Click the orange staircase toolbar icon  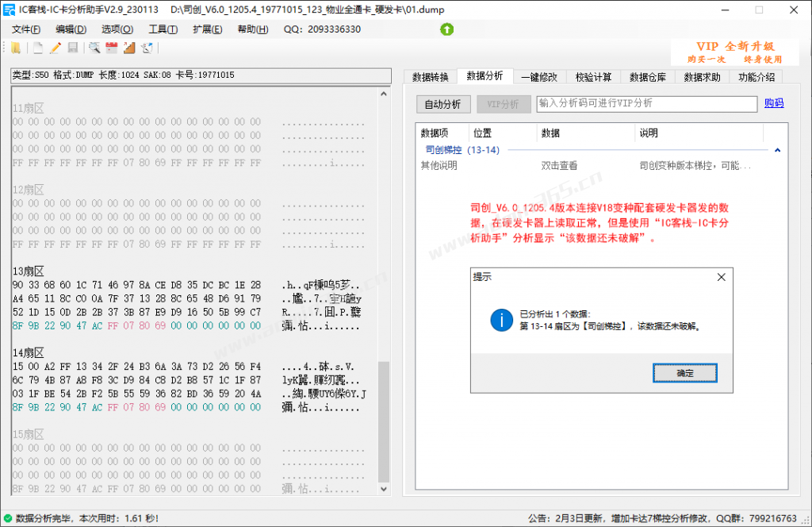point(129,48)
